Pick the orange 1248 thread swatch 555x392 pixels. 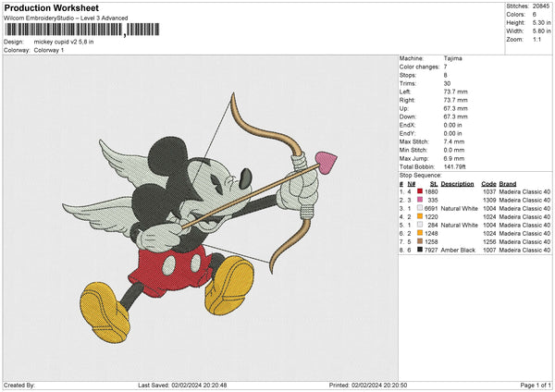[x=419, y=232]
